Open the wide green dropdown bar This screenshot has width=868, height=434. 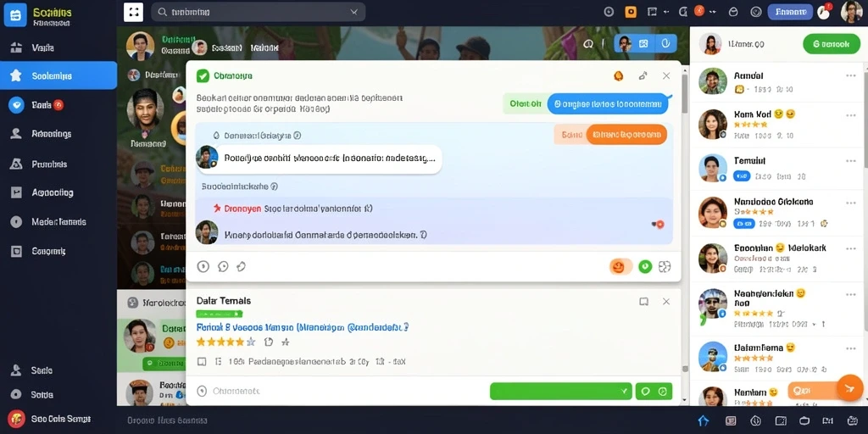561,391
